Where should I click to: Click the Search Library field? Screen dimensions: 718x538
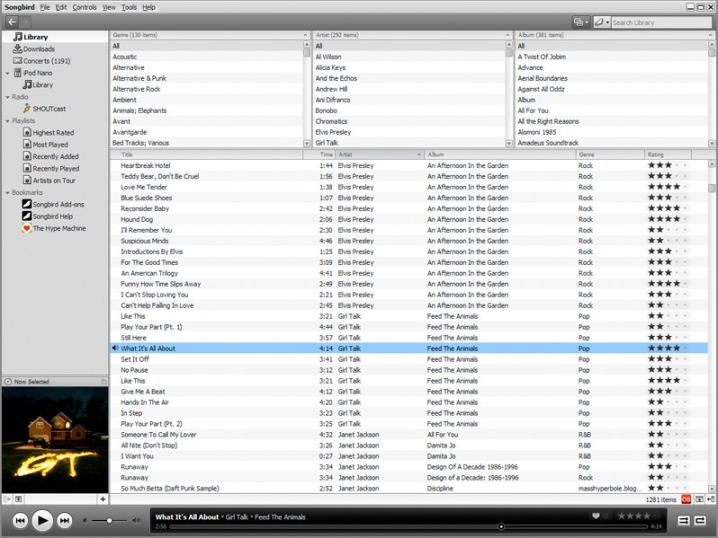pyautogui.click(x=660, y=22)
